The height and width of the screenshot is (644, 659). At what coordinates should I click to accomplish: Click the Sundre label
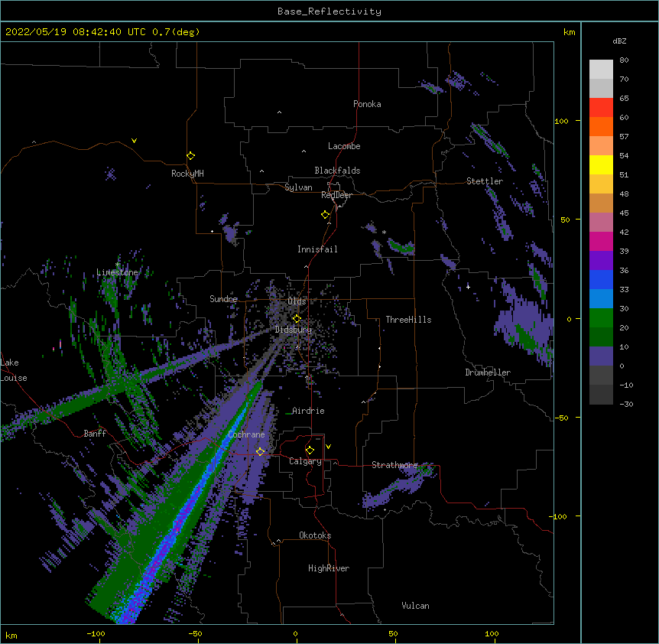pyautogui.click(x=223, y=299)
